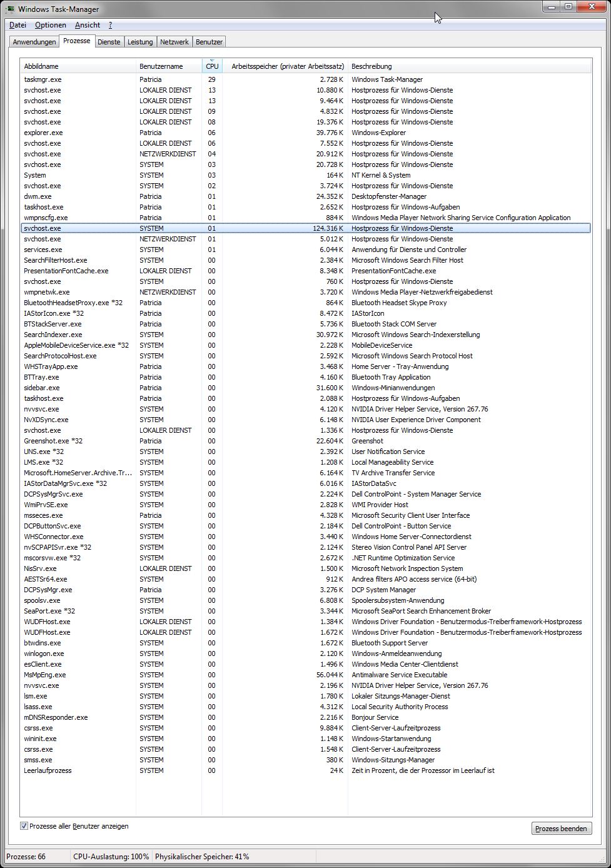Select the Leerlaufprozess row

[x=306, y=770]
